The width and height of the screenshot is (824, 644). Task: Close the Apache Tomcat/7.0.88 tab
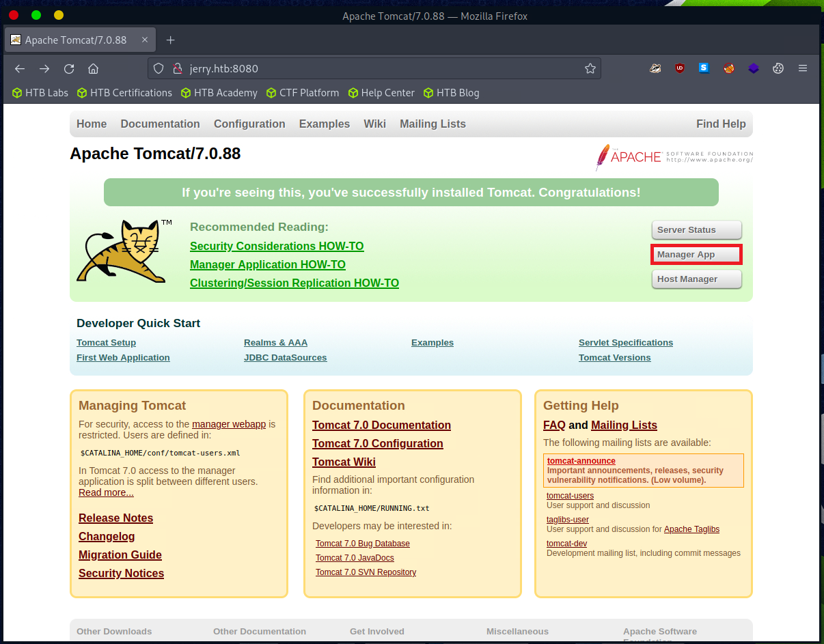click(x=145, y=40)
